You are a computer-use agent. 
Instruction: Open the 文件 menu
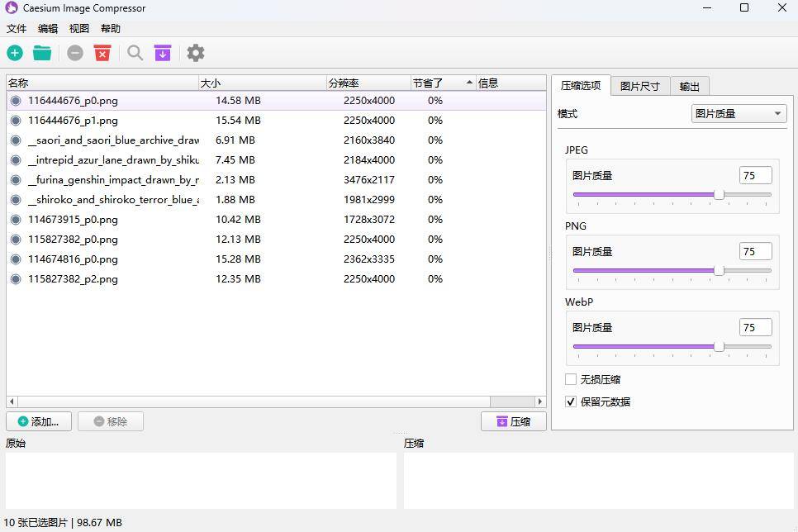pyautogui.click(x=17, y=29)
